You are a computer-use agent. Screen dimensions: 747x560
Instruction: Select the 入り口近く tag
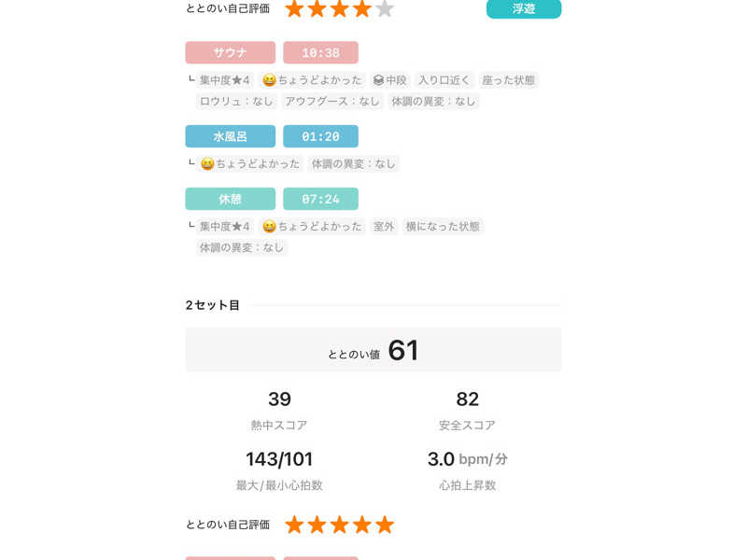[x=444, y=80]
